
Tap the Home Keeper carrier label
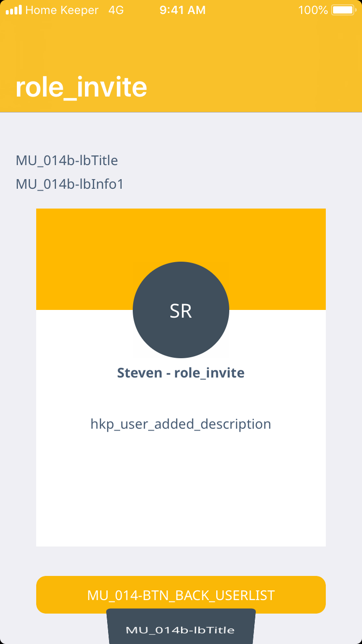coord(62,10)
